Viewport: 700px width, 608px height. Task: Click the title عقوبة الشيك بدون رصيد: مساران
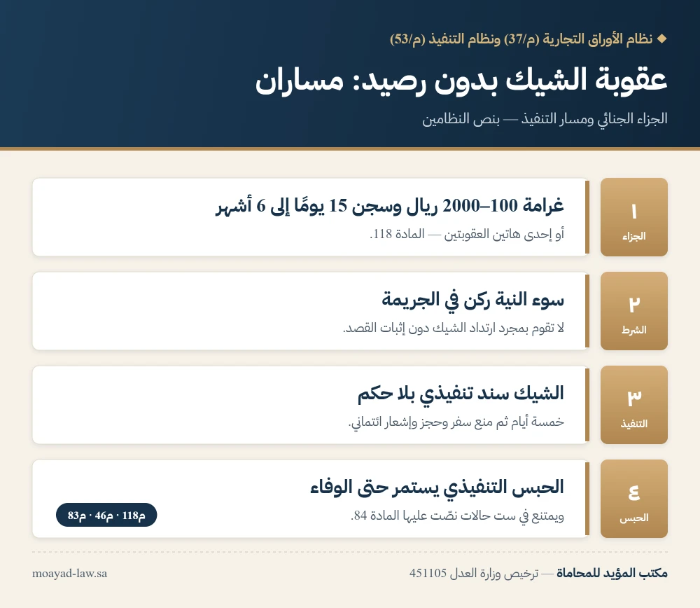[x=461, y=80]
